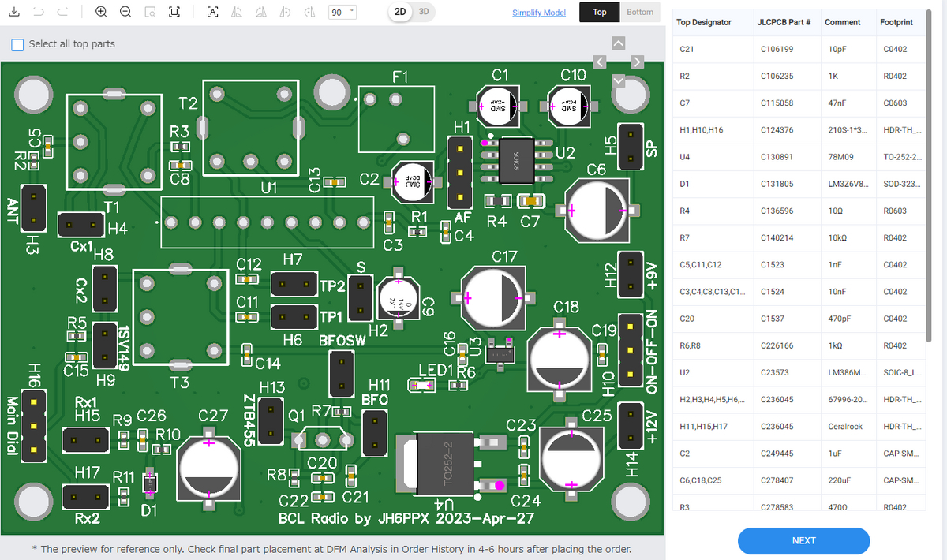The height and width of the screenshot is (560, 947).
Task: Click the first mirror icon
Action: point(236,12)
